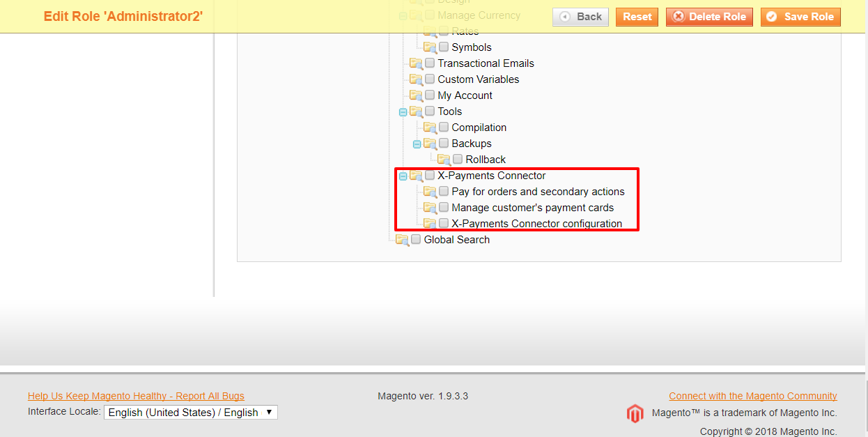Click the Magento ver. 1.9.3.3 text
This screenshot has height=437, width=868.
tap(423, 396)
